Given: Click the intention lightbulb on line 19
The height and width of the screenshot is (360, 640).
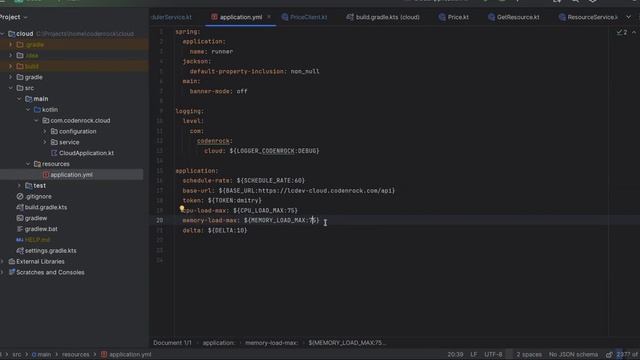Looking at the screenshot, I should coord(182,209).
